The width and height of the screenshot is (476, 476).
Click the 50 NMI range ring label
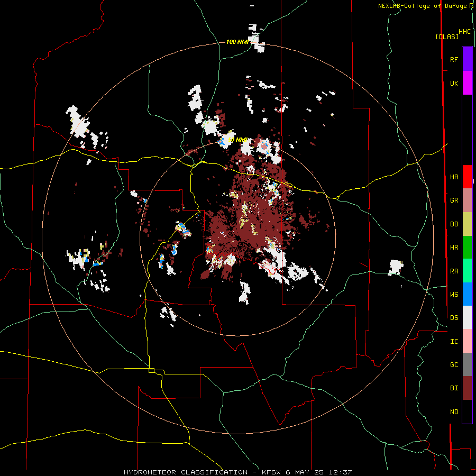[x=237, y=140]
